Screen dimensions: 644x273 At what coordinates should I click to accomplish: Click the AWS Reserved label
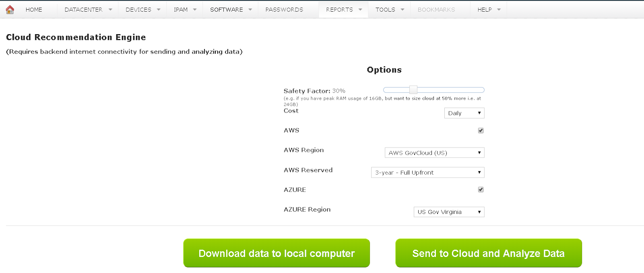[x=308, y=170]
